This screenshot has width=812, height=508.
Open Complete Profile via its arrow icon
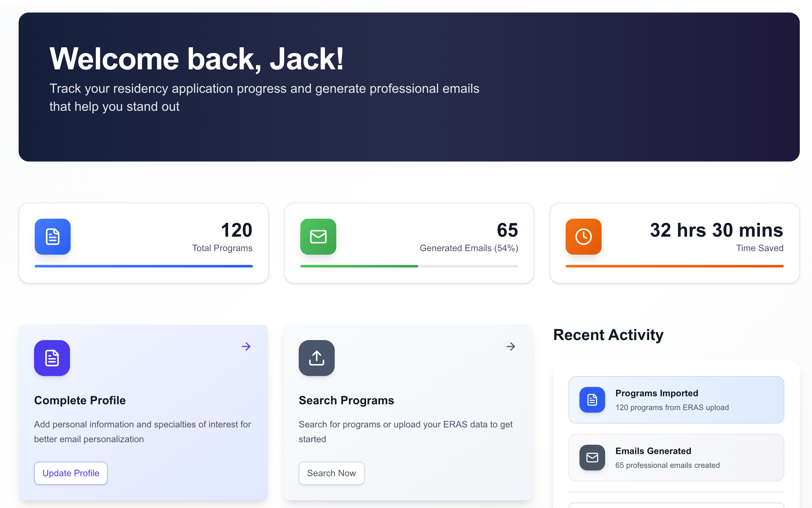246,346
